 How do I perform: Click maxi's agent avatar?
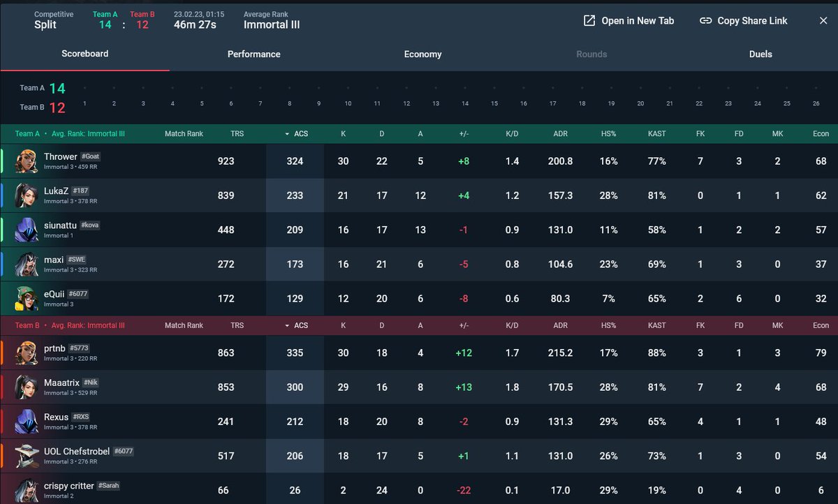27,265
